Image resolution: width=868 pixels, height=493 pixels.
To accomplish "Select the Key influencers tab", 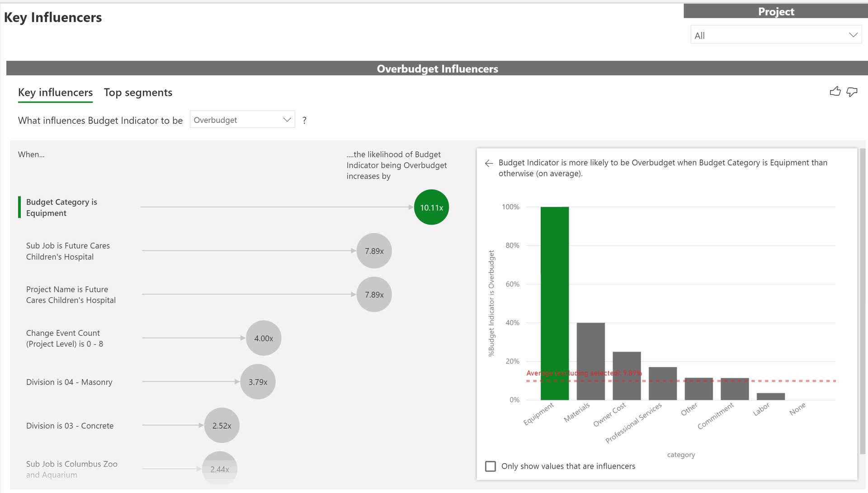I will point(55,93).
